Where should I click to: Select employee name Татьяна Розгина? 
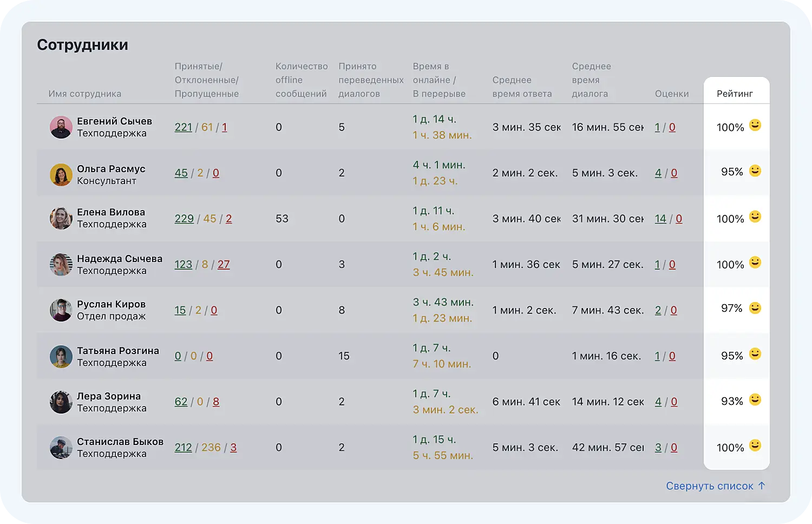tap(118, 351)
